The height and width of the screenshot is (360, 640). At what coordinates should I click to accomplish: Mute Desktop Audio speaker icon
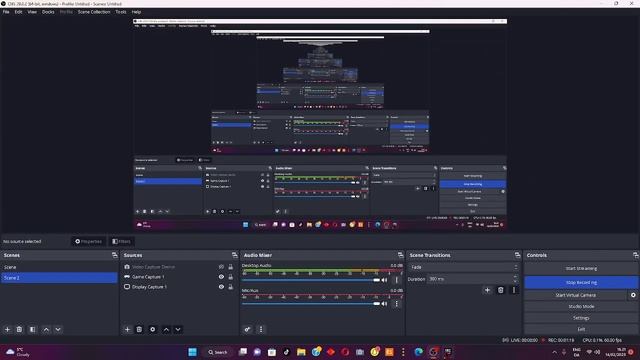(384, 280)
